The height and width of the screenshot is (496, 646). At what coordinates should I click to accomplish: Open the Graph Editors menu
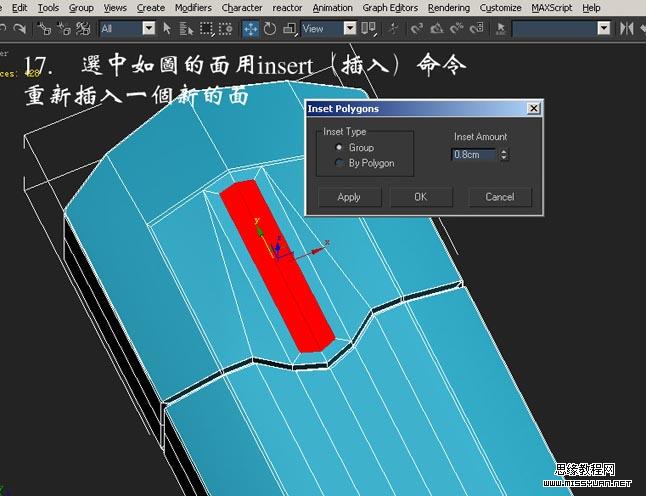point(390,7)
